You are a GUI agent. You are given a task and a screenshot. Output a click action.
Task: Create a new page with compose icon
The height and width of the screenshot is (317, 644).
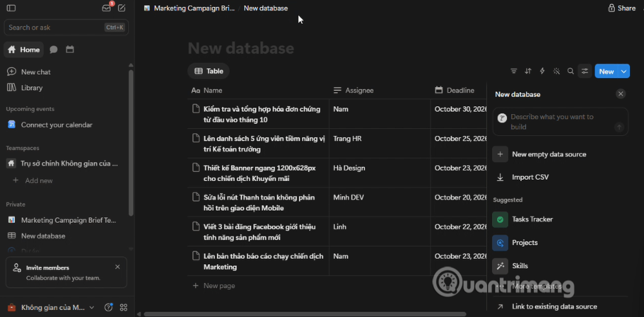122,8
